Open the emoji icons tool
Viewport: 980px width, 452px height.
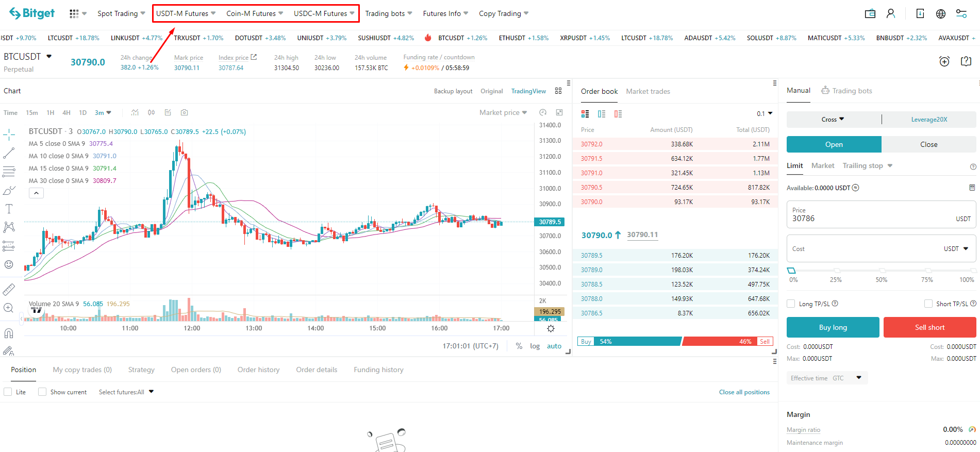click(9, 264)
